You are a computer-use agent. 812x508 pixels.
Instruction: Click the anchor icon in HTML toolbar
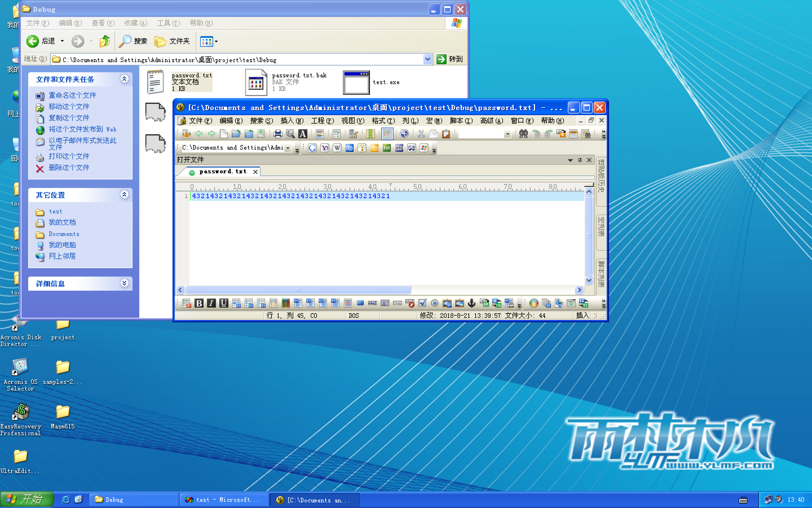472,303
